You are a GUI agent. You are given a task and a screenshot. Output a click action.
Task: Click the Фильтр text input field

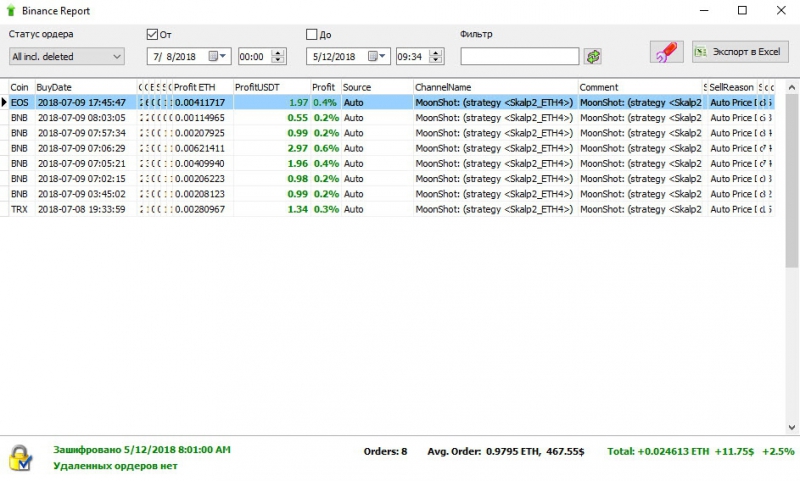tap(519, 56)
